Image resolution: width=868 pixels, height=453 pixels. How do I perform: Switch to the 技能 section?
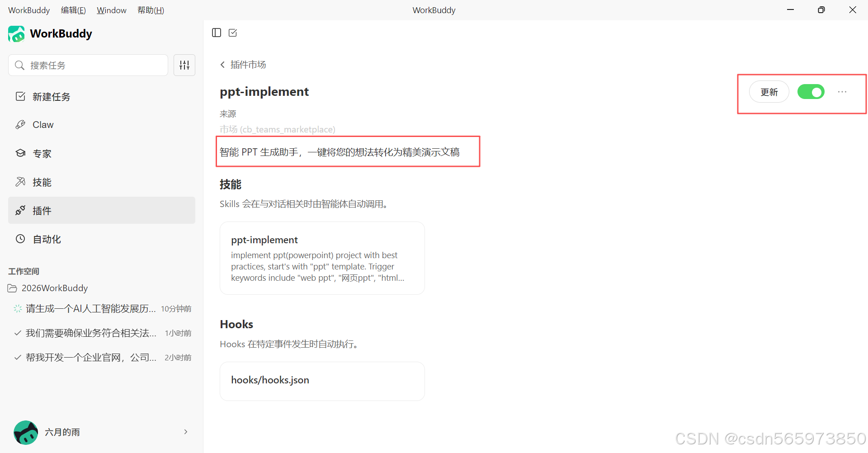point(102,182)
